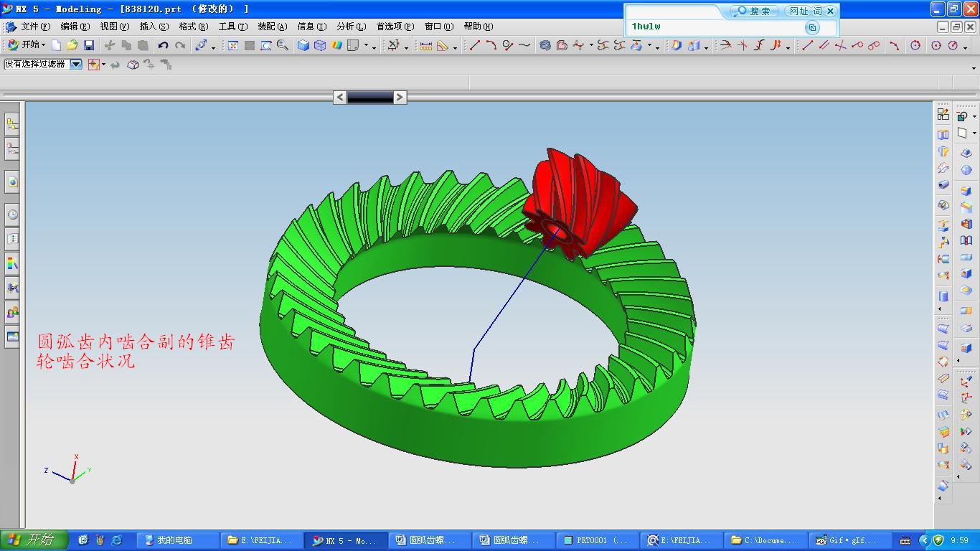Switch to shaded rendering cube icon
Screen dimensions: 980x551
coord(303,45)
